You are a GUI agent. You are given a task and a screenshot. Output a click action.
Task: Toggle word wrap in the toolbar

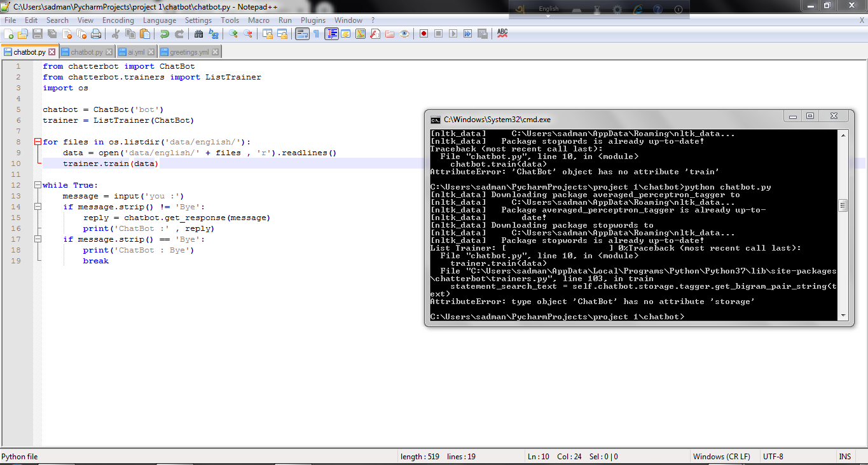301,33
